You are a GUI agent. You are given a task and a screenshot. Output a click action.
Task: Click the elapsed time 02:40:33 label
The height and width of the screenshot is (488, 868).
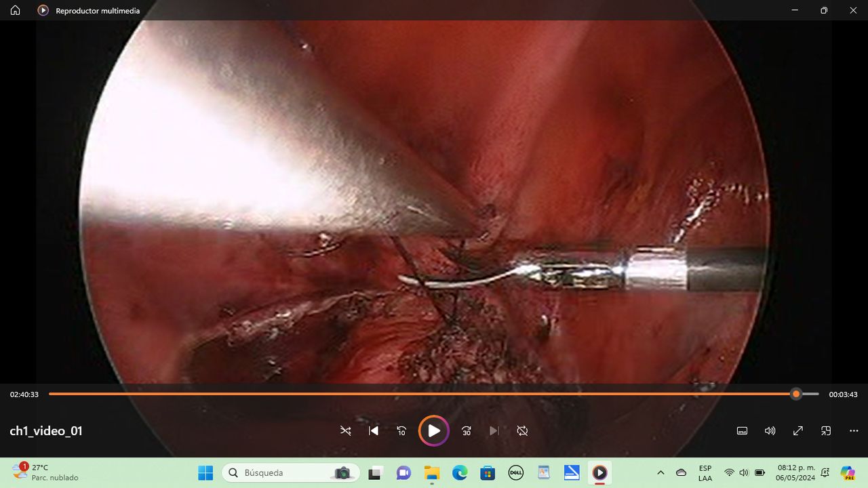[24, 394]
